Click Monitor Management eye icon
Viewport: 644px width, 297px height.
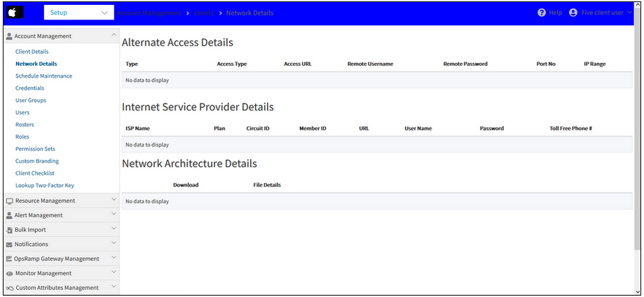[9, 274]
